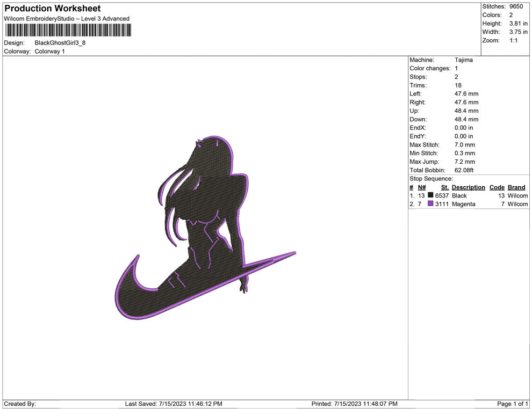Click the 'Color changes:' label

pyautogui.click(x=430, y=69)
